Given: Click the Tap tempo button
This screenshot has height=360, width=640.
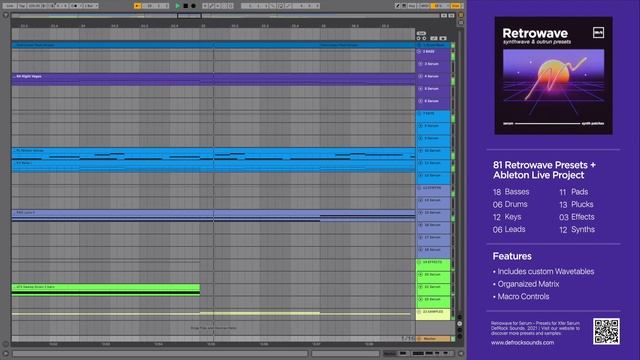Looking at the screenshot, I should coord(22,6).
